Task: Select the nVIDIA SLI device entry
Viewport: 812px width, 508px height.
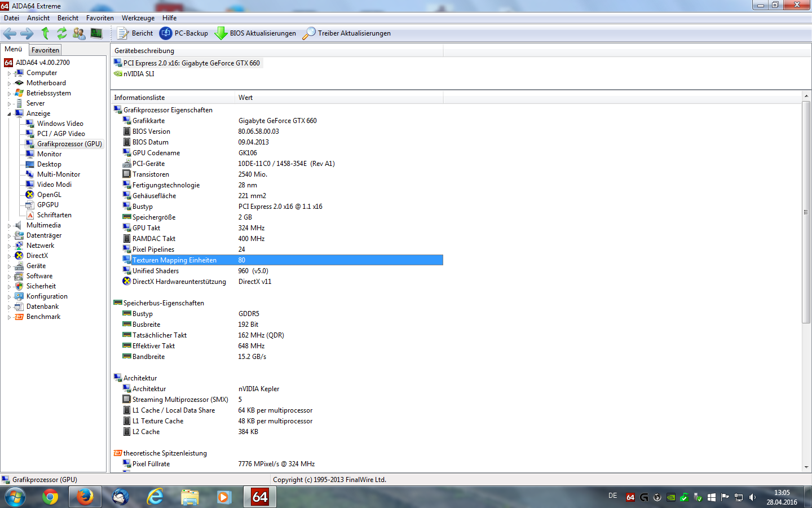Action: tap(139, 74)
